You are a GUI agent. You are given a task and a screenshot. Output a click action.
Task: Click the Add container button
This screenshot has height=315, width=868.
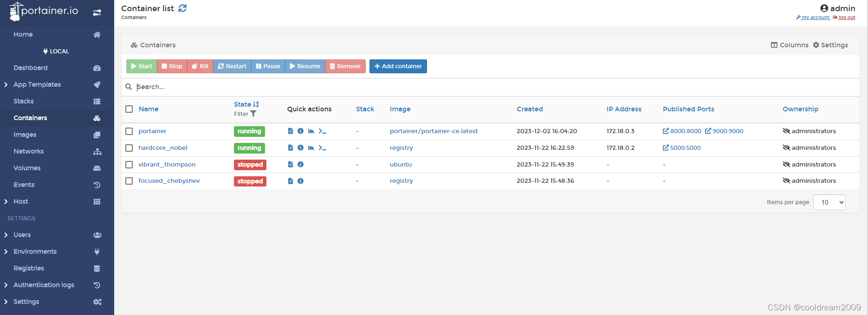398,66
